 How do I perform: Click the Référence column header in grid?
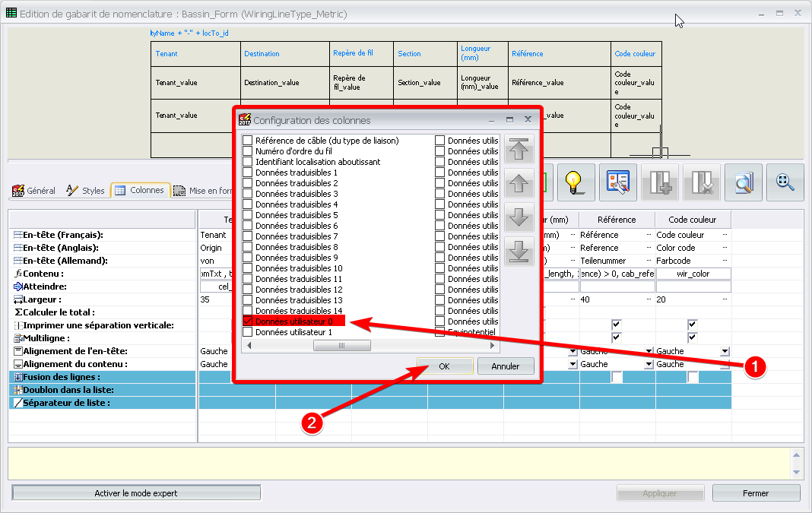[x=617, y=220]
